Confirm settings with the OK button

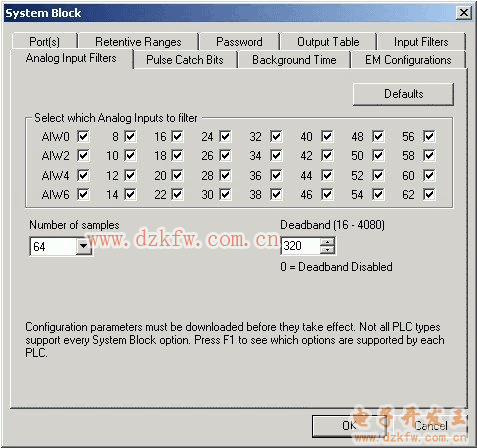click(x=349, y=425)
